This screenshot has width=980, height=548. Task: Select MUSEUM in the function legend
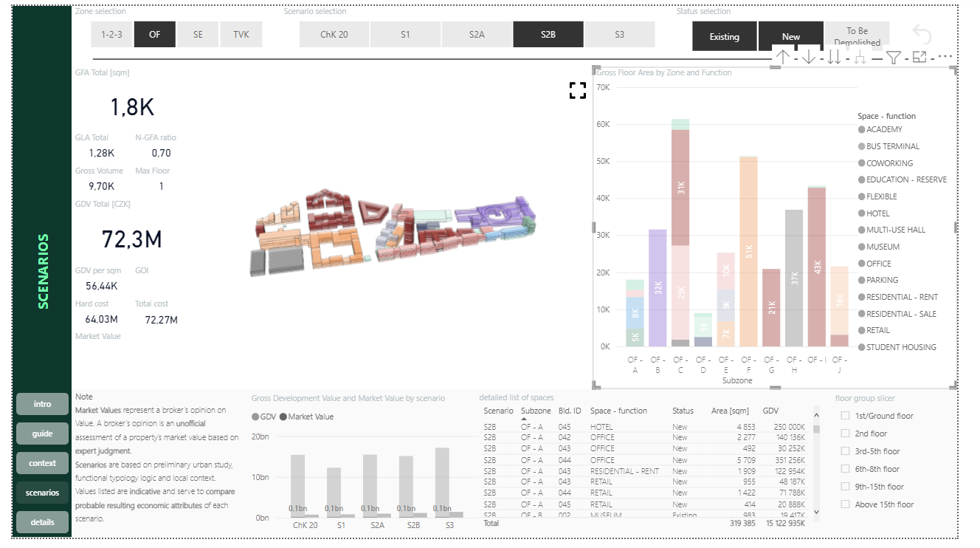pyautogui.click(x=877, y=247)
